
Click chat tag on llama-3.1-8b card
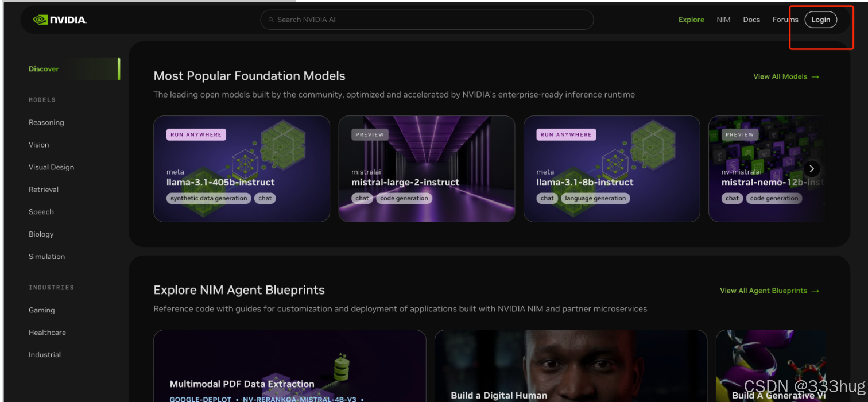click(x=548, y=198)
